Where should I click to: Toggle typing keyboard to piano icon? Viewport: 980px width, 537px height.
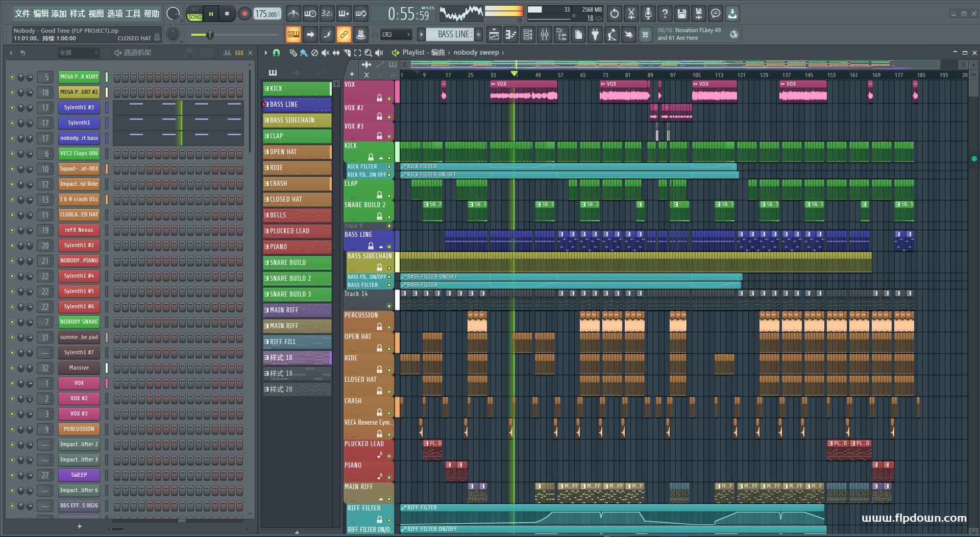293,35
